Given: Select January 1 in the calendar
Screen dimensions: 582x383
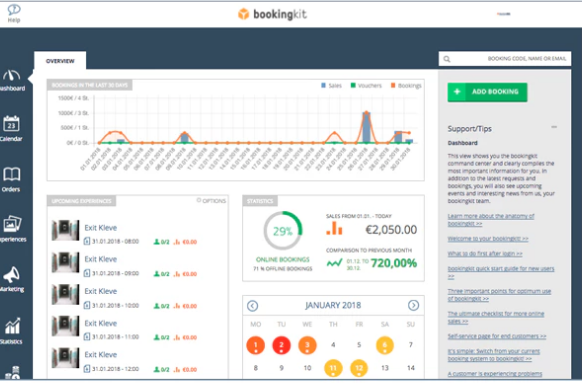Looking at the screenshot, I should 255,345.
